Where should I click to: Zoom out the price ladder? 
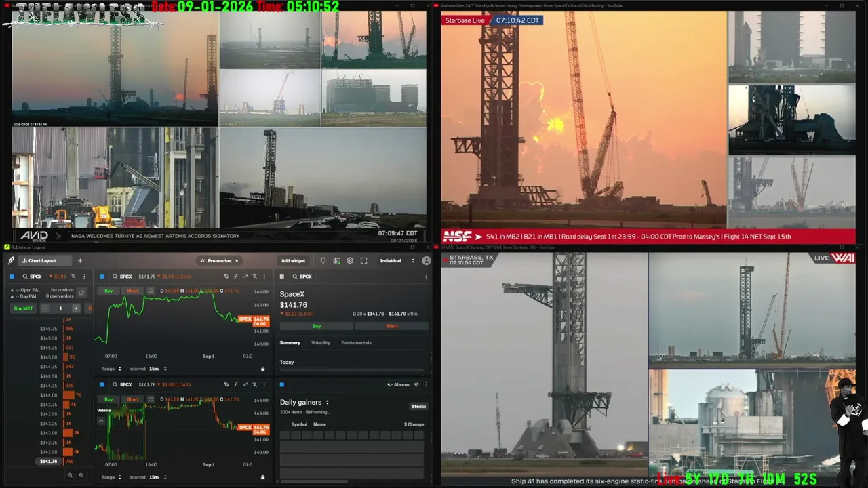(70, 476)
